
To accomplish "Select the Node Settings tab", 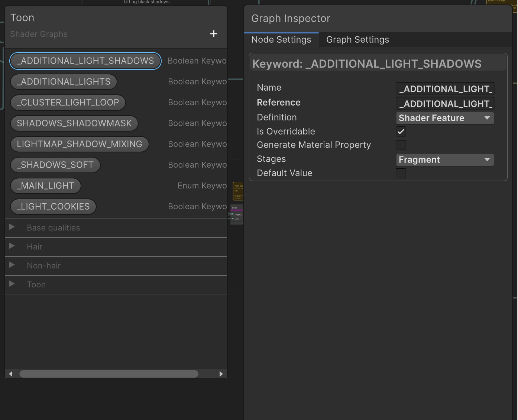I will pos(281,39).
